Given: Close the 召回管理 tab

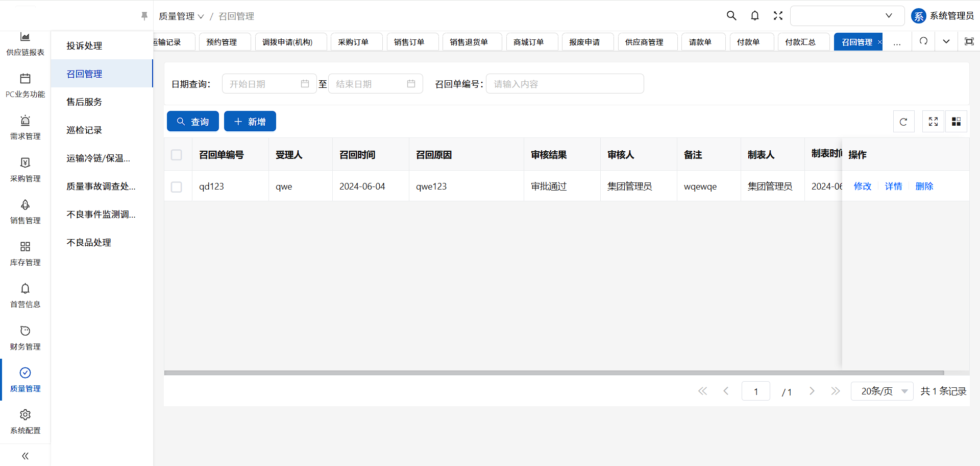Looking at the screenshot, I should [x=879, y=42].
